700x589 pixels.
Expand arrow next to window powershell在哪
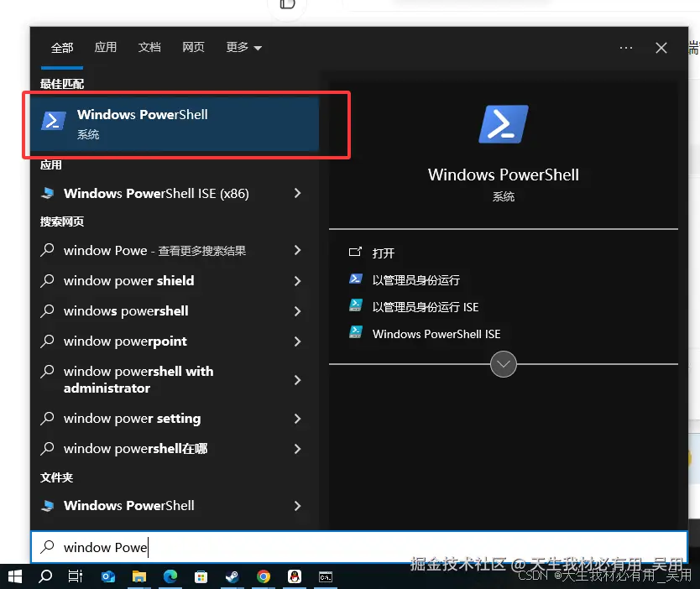coord(297,448)
